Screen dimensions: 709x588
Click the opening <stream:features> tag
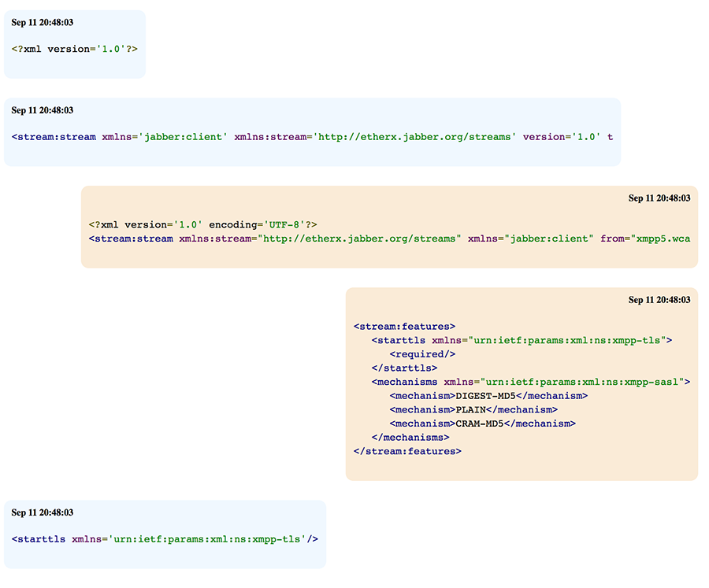click(x=404, y=326)
